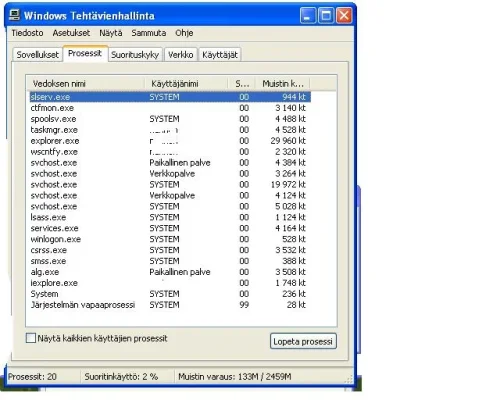This screenshot has width=500, height=400.
Task: Click the 99 CPU value
Action: click(244, 305)
